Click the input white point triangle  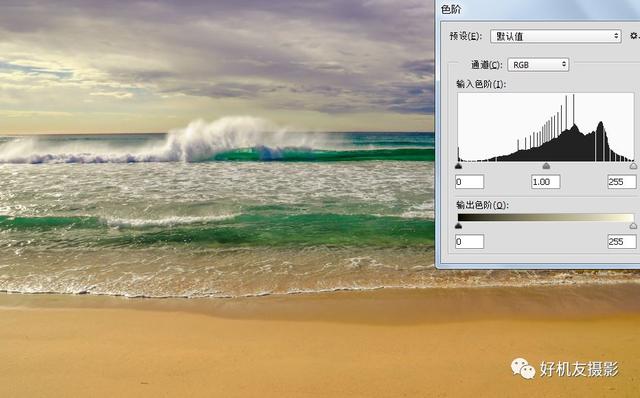coord(633,166)
